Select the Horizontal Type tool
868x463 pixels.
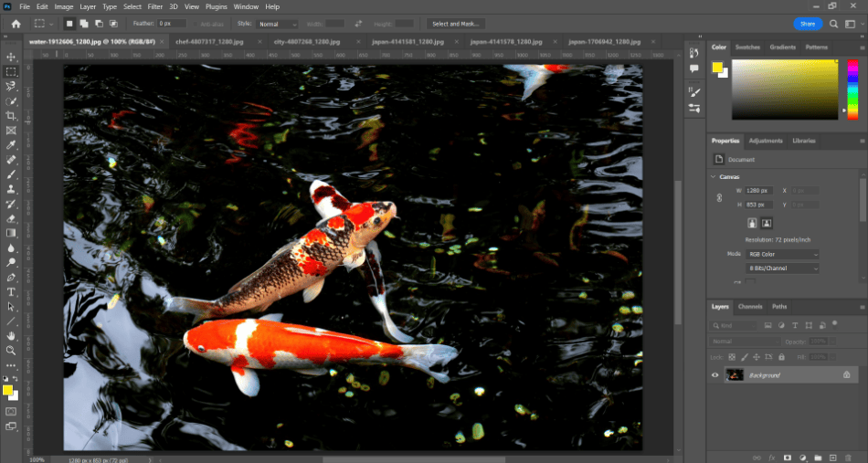tap(11, 291)
